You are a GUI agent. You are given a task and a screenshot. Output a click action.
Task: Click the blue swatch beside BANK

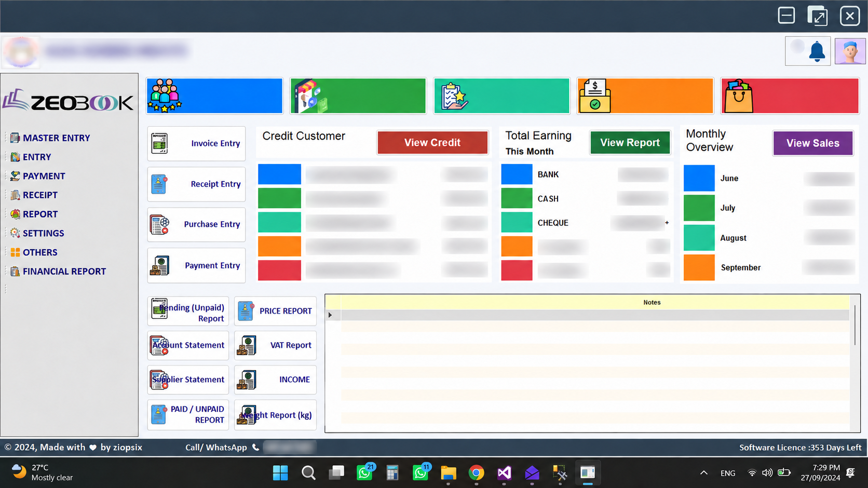(517, 174)
